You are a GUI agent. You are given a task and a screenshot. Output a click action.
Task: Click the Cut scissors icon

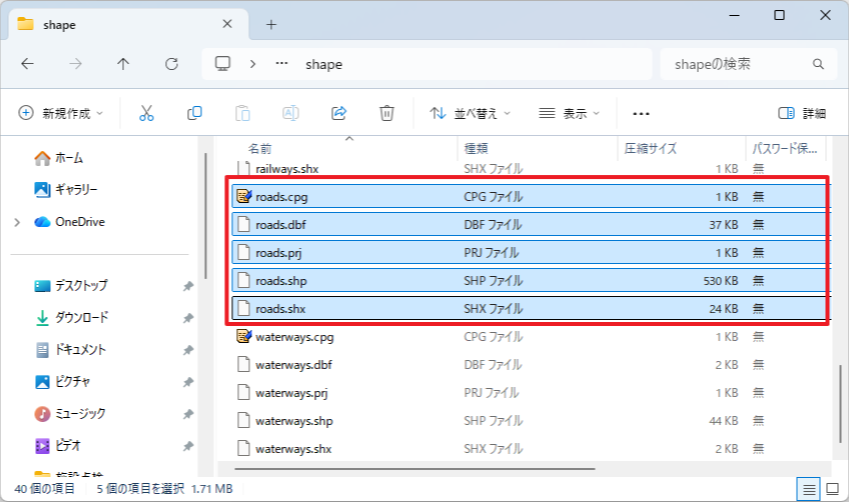[x=146, y=113]
